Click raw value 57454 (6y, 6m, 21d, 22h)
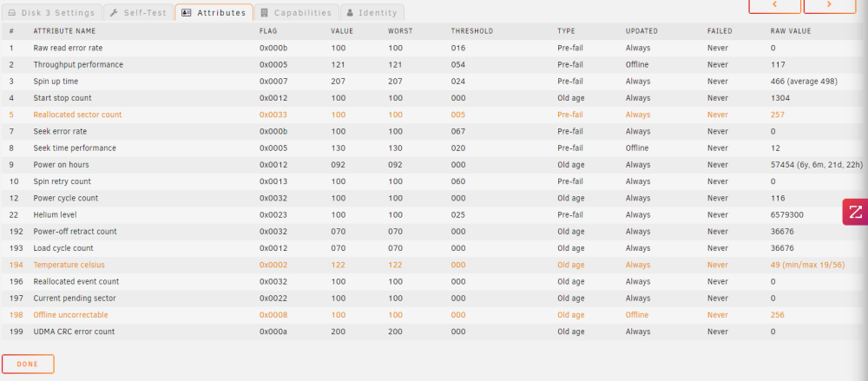This screenshot has height=381, width=868. [x=817, y=165]
